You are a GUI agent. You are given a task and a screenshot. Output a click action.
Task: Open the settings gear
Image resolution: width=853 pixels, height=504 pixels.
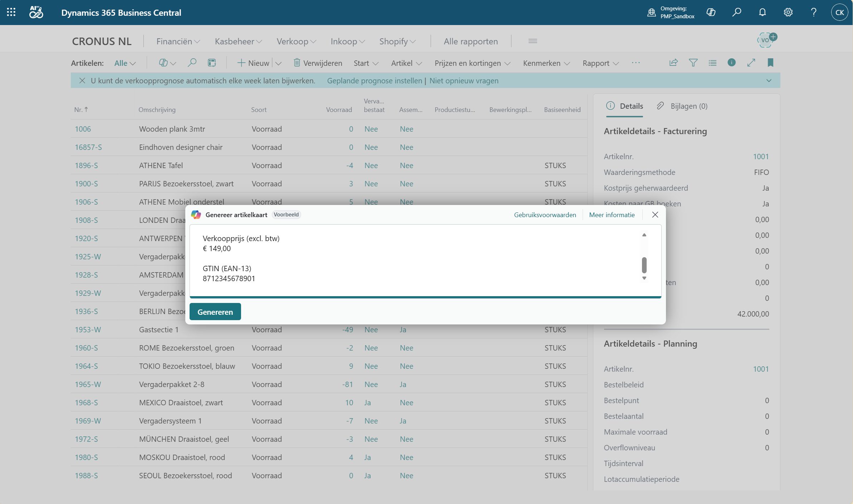[x=788, y=12]
